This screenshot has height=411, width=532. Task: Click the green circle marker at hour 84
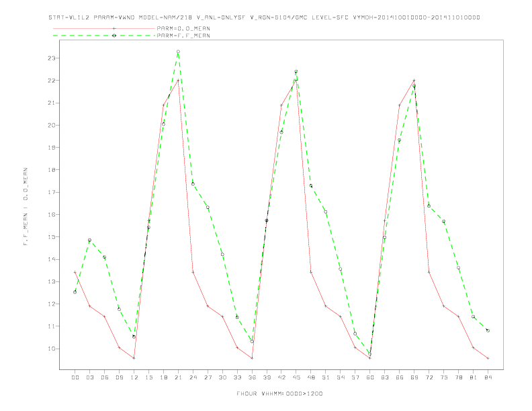pos(488,330)
